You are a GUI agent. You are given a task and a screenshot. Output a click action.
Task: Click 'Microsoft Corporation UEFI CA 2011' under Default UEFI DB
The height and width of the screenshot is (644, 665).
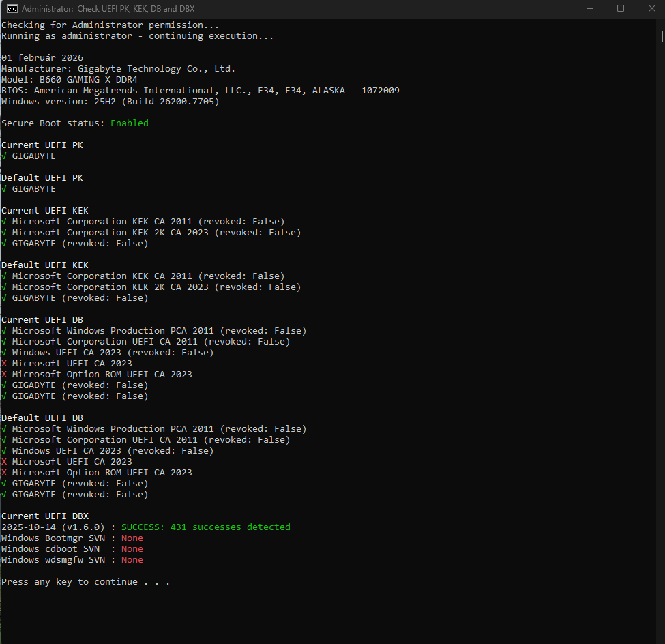pyautogui.click(x=105, y=440)
